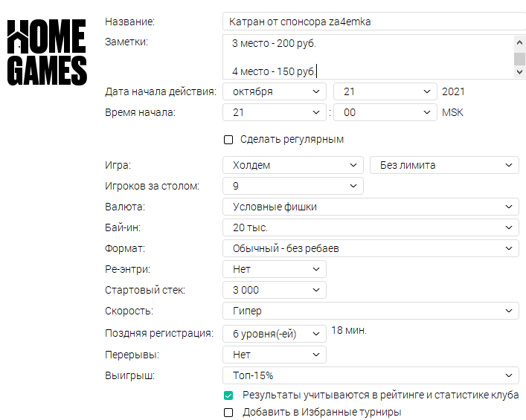Click the notes scrollbar thumb
This screenshot has height=420, width=526.
(519, 59)
